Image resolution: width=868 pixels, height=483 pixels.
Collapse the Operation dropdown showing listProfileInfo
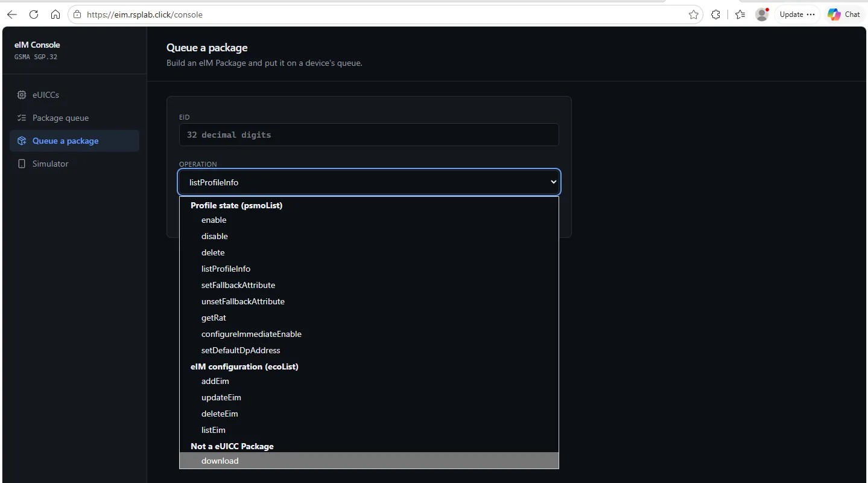point(369,182)
